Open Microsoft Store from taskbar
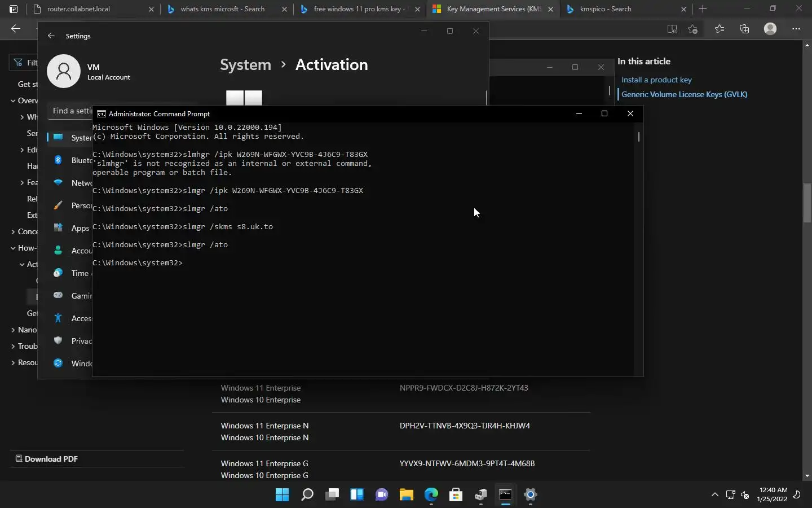The image size is (812, 508). click(456, 495)
